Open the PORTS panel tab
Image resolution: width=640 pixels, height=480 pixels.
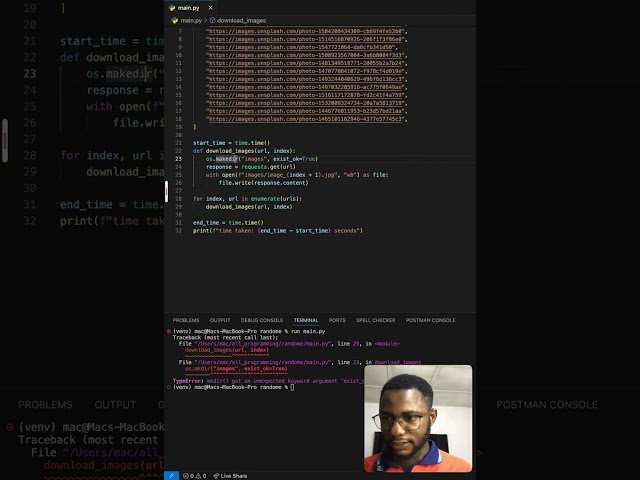(337, 320)
